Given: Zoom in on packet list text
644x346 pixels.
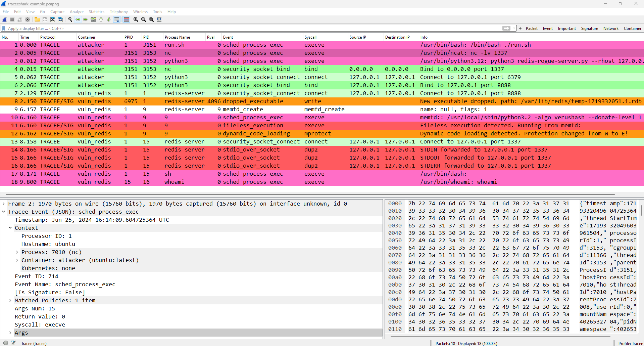Looking at the screenshot, I should [136, 19].
